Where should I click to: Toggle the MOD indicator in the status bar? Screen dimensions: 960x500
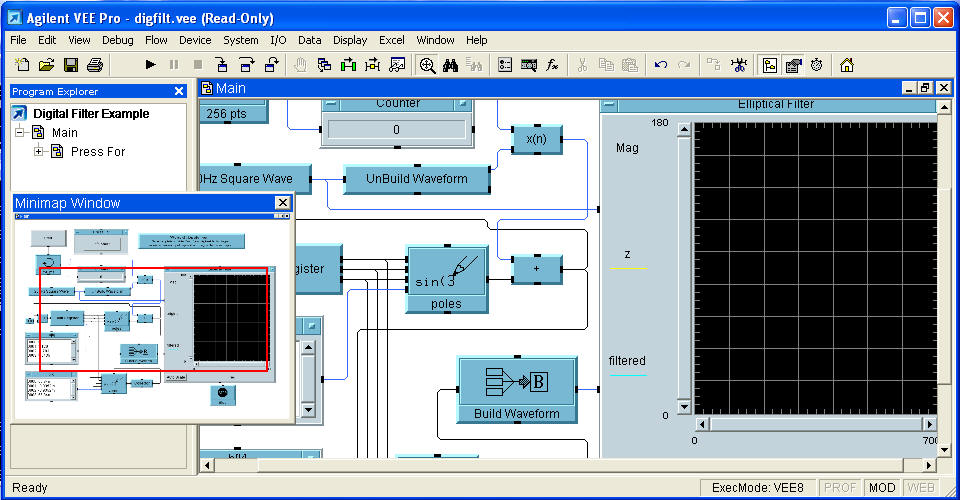click(882, 488)
